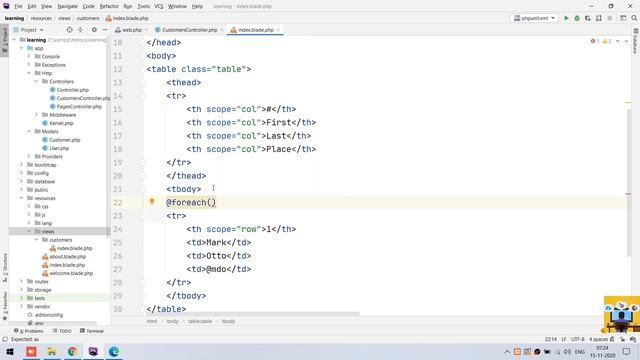Switch to web.php editor tab
This screenshot has height=360, width=640.
pos(131,30)
